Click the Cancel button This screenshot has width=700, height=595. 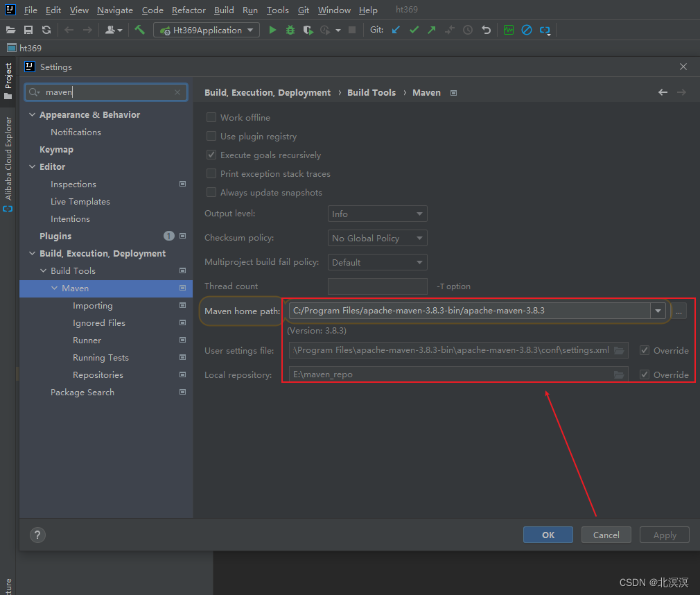coord(606,535)
